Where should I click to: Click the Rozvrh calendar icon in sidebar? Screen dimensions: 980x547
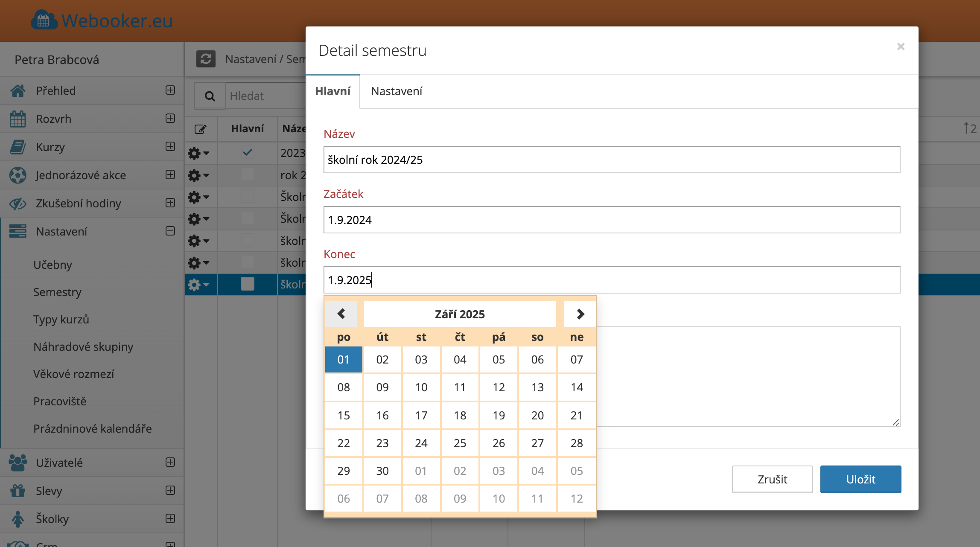(18, 119)
